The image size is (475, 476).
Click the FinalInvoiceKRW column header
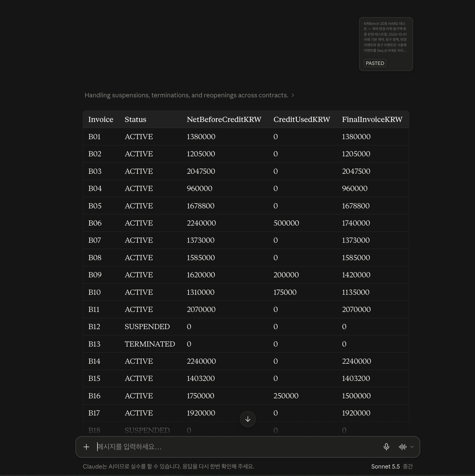point(372,120)
